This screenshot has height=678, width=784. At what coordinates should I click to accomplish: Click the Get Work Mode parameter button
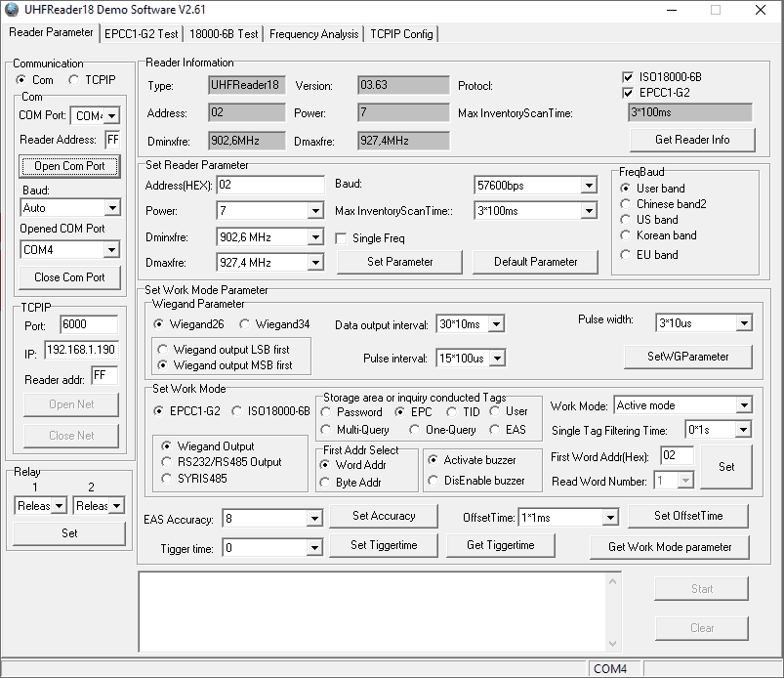tap(670, 546)
